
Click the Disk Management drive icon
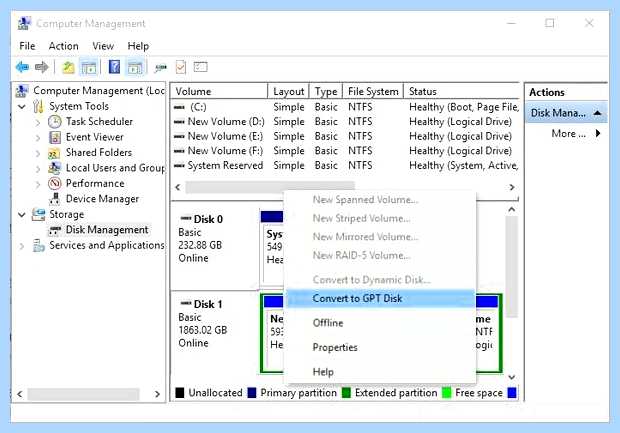click(x=55, y=230)
